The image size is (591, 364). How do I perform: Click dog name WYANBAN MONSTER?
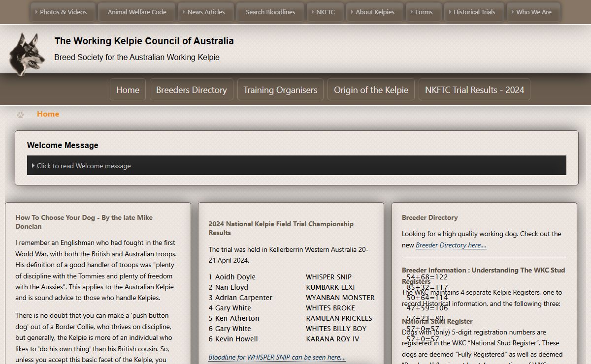pyautogui.click(x=340, y=298)
